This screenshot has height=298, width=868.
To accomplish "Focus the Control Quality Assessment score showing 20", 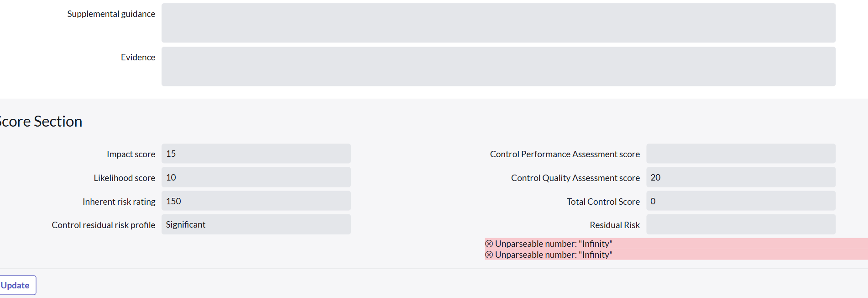I will [740, 177].
